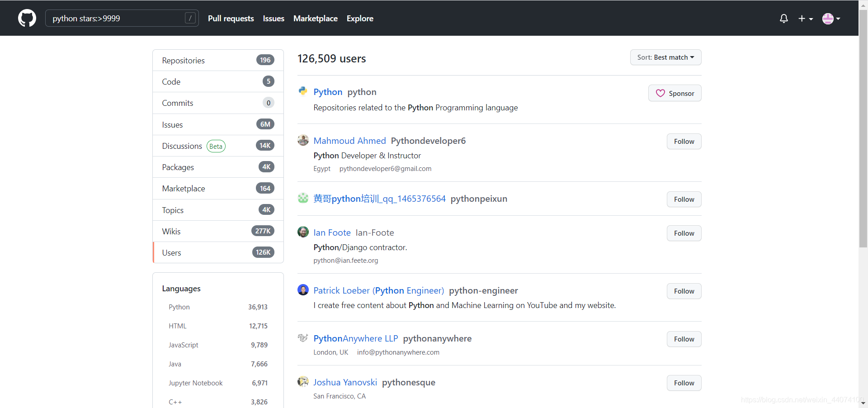The width and height of the screenshot is (868, 408).
Task: Select Packages results filter
Action: click(x=218, y=167)
